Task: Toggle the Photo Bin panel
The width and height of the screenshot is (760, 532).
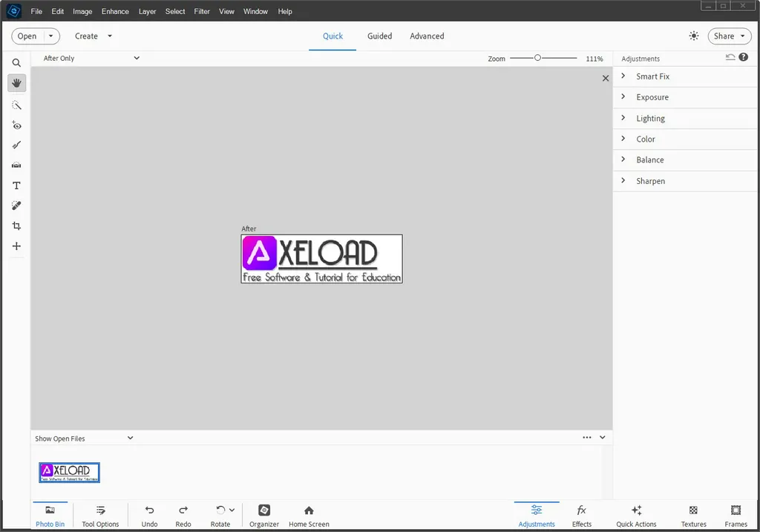Action: 50,516
